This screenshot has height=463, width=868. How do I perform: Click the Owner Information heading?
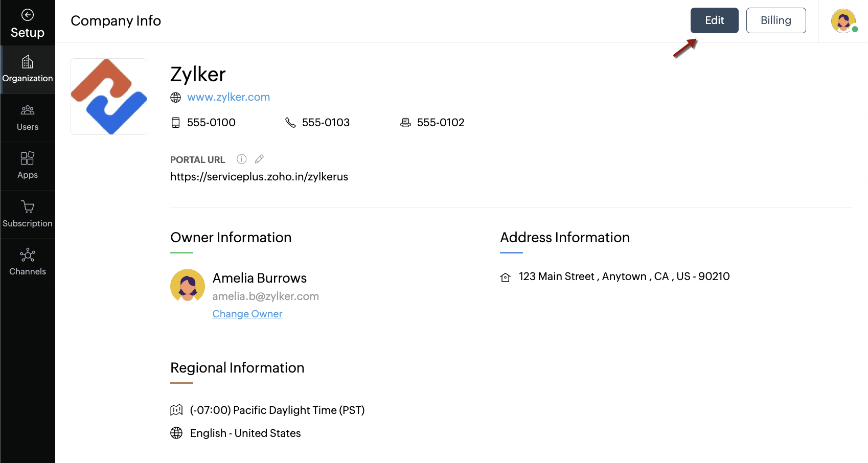pos(231,238)
